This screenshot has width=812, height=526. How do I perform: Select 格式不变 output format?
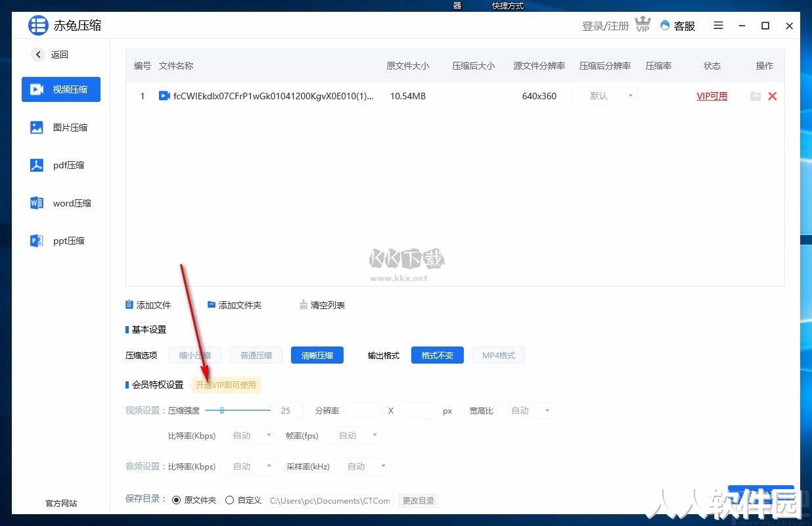[x=438, y=355]
